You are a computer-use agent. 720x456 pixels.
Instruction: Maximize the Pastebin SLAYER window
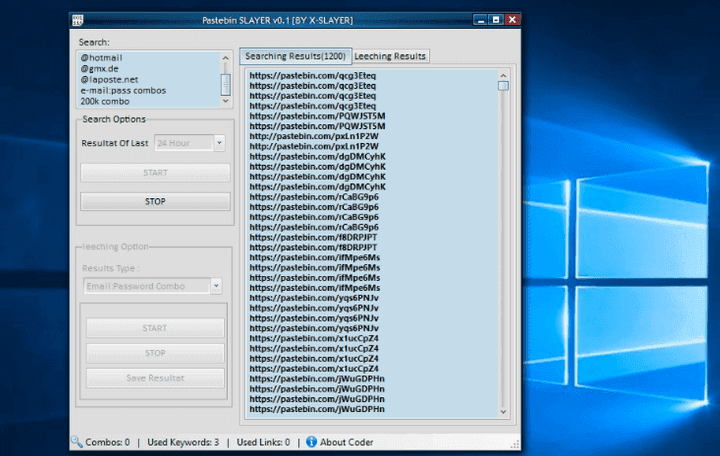click(496, 20)
